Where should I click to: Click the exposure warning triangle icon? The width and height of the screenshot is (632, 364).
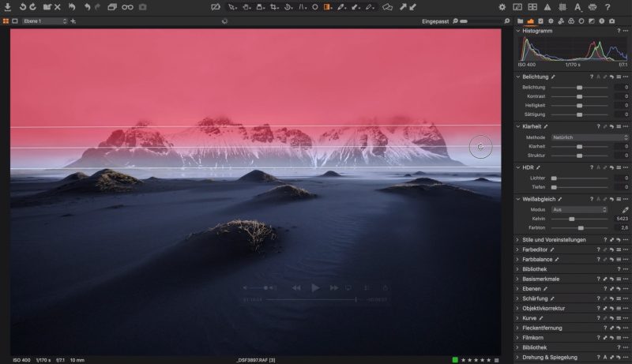click(x=547, y=7)
